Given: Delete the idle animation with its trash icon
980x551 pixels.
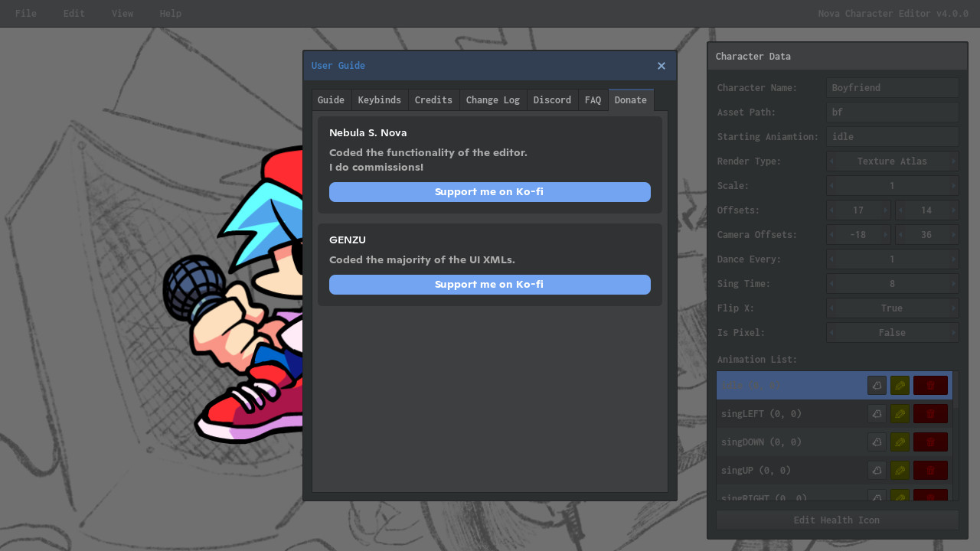Looking at the screenshot, I should 930,386.
